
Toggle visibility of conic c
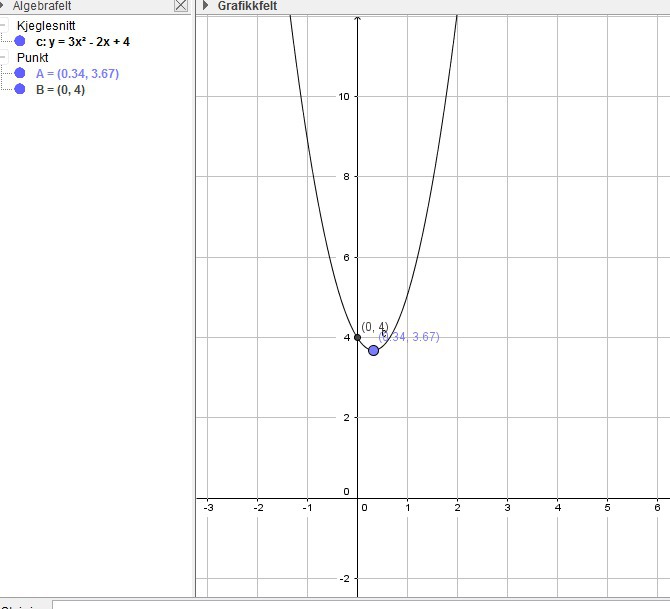[20, 41]
